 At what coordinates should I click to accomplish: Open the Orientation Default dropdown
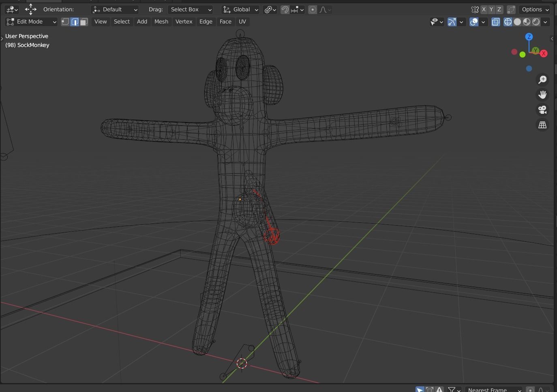tap(115, 9)
